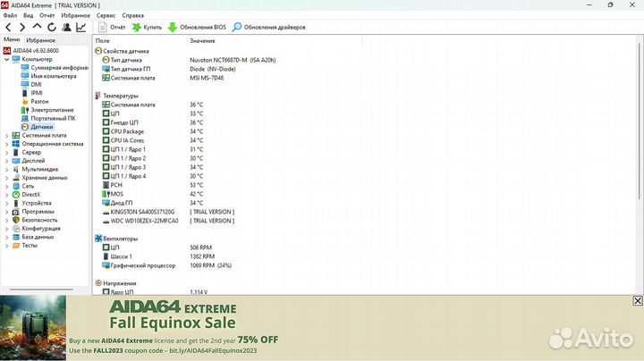Open Обновления драйверов from toolbar
The height and width of the screenshot is (361, 644).
(x=268, y=27)
